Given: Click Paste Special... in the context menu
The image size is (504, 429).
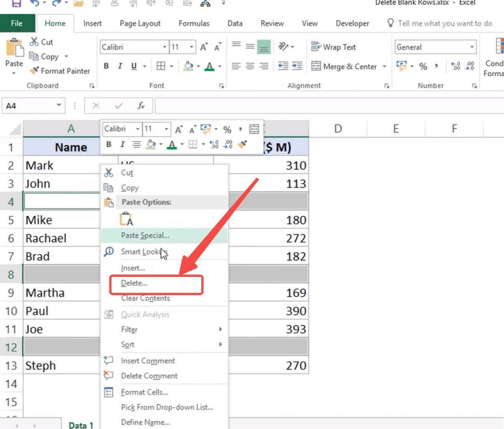Looking at the screenshot, I should click(x=145, y=235).
